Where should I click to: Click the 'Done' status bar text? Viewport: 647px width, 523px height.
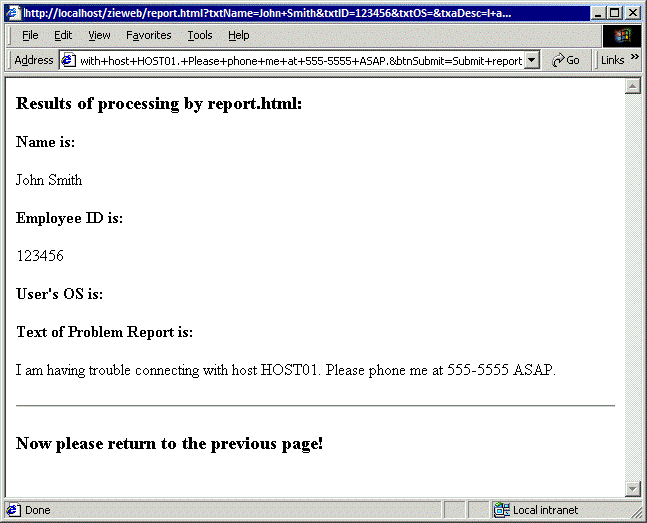[x=38, y=510]
